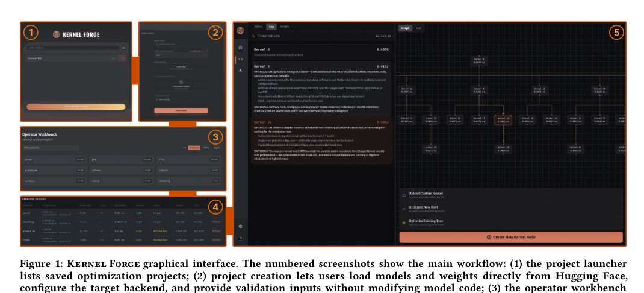Focus the Filter operators field

[50, 148]
